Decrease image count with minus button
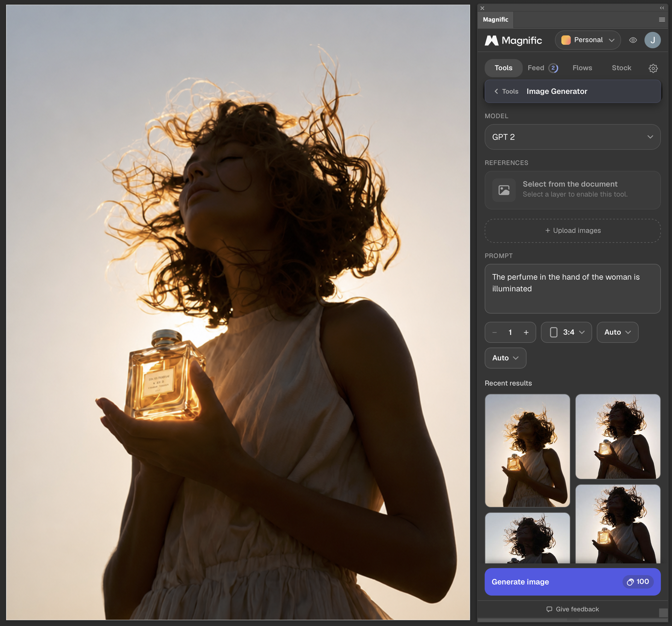Screen dimensions: 672x626 coord(495,332)
